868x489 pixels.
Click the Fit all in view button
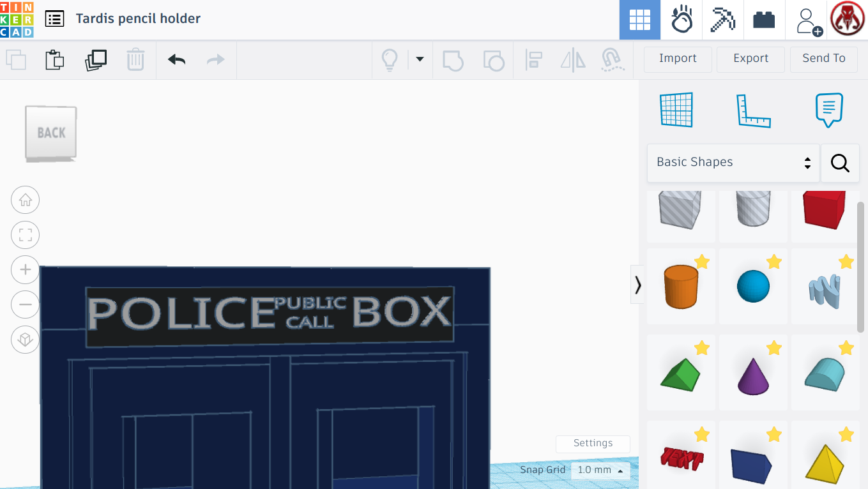(x=26, y=236)
